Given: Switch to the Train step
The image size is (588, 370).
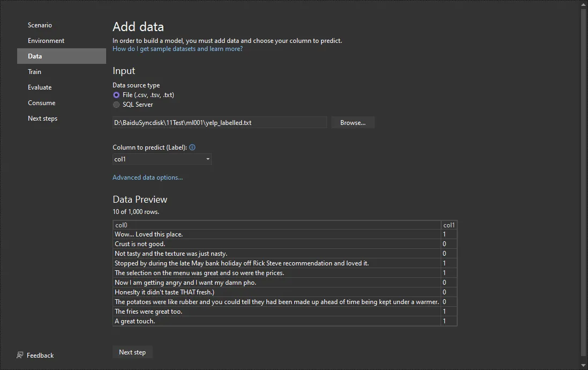Looking at the screenshot, I should coord(34,72).
